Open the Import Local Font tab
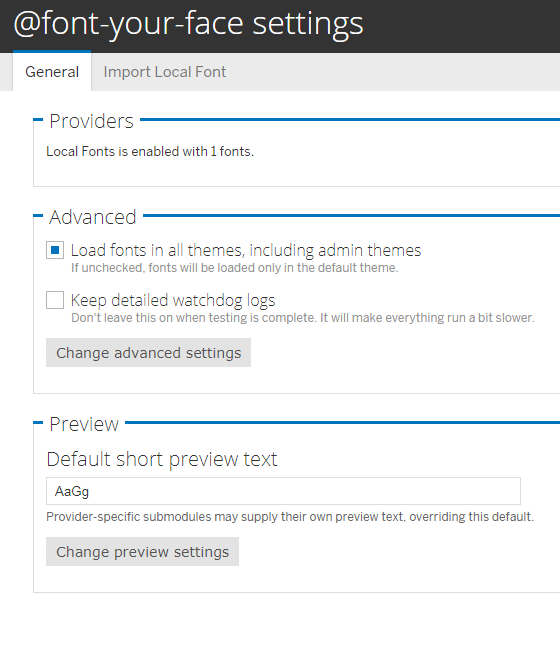 pyautogui.click(x=165, y=72)
